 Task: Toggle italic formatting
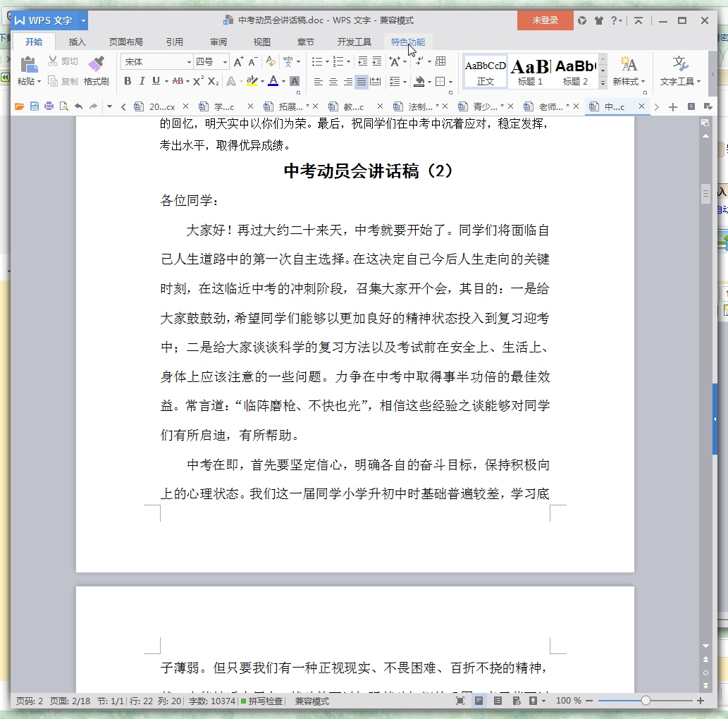point(142,80)
